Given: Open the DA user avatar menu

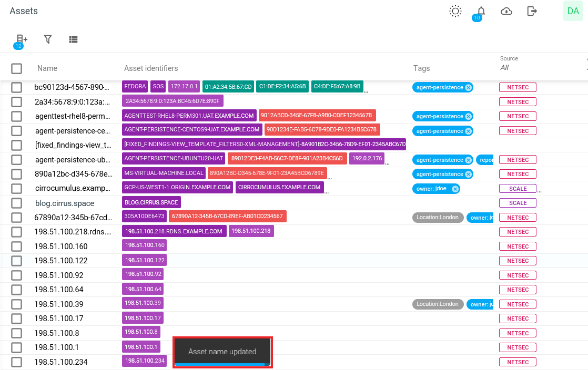Looking at the screenshot, I should pyautogui.click(x=573, y=11).
